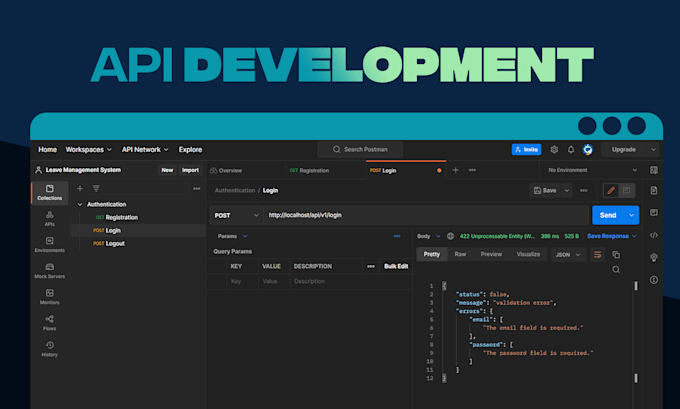This screenshot has height=409, width=680.
Task: Click the environment quick look icon
Action: [654, 170]
